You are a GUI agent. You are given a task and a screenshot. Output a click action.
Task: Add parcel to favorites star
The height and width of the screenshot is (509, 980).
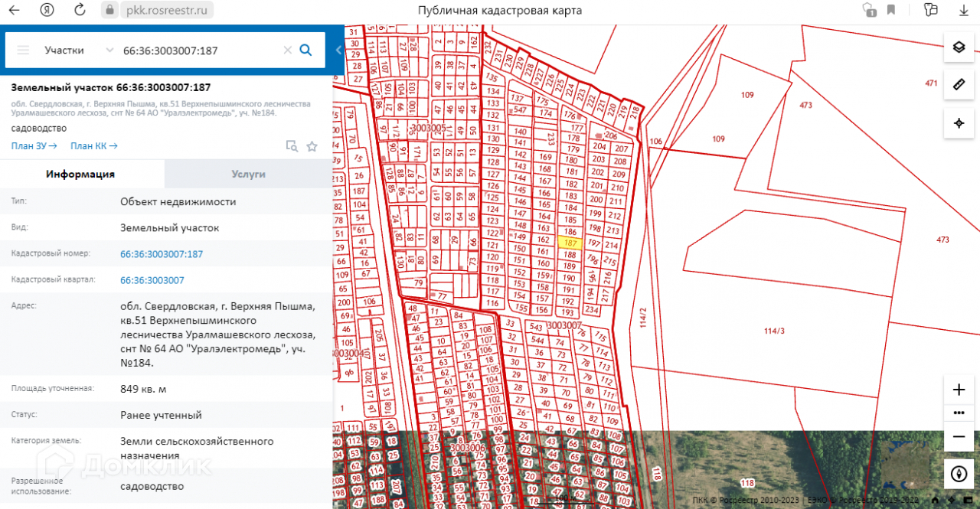pos(312,145)
